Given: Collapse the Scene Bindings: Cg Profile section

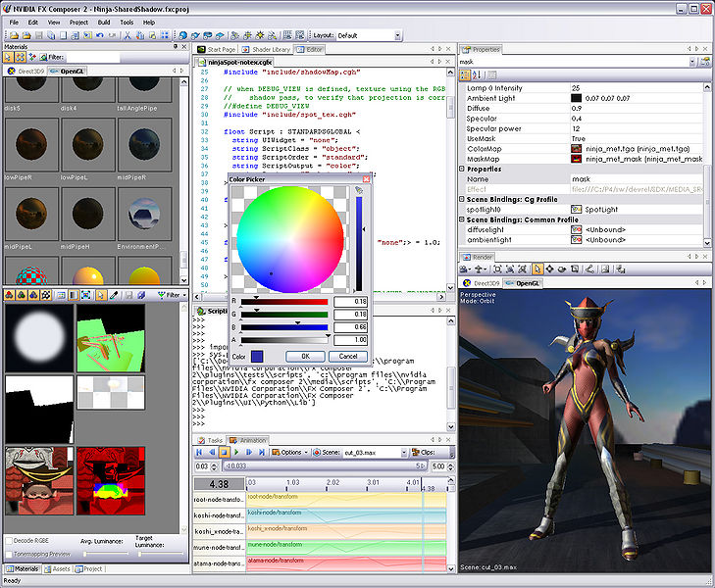Looking at the screenshot, I should [463, 200].
